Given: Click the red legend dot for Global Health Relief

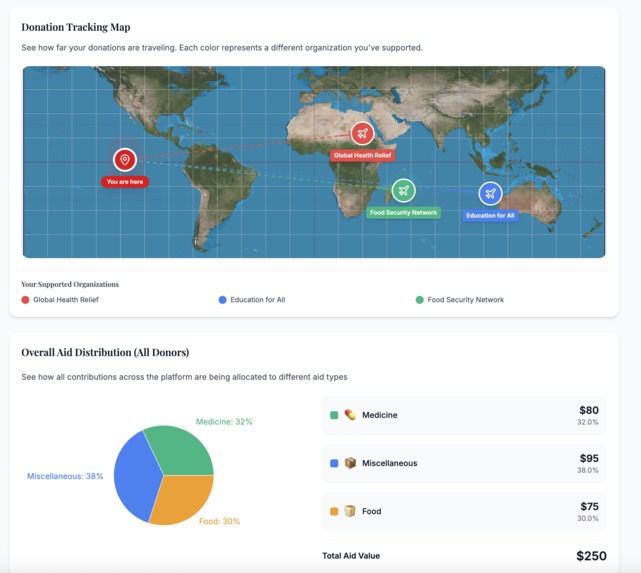Looking at the screenshot, I should 25,300.
